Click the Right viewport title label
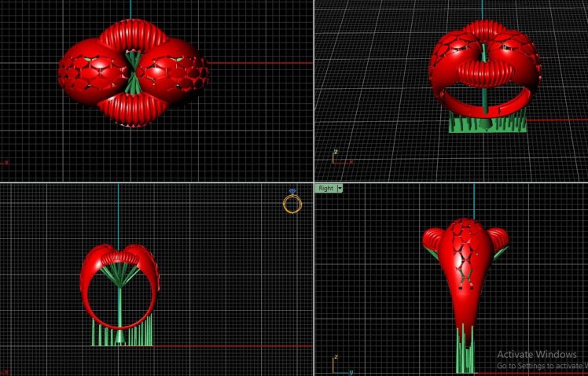588x376 pixels. click(325, 189)
